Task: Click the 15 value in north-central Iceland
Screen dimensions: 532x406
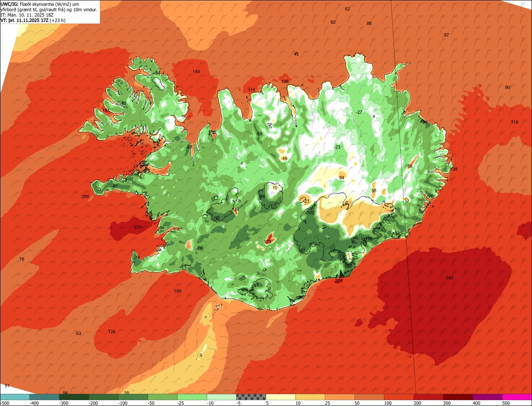Action: click(285, 159)
